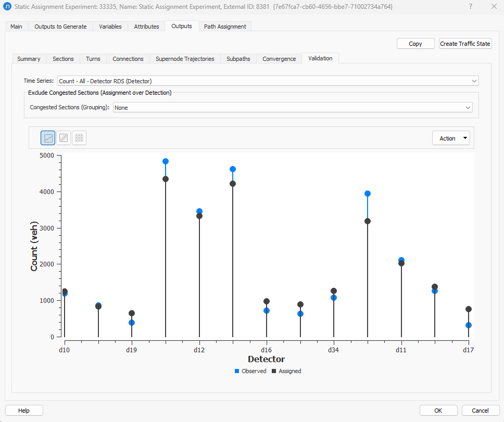Switch to the scatter plot view icon
The image size is (504, 422).
pos(64,138)
